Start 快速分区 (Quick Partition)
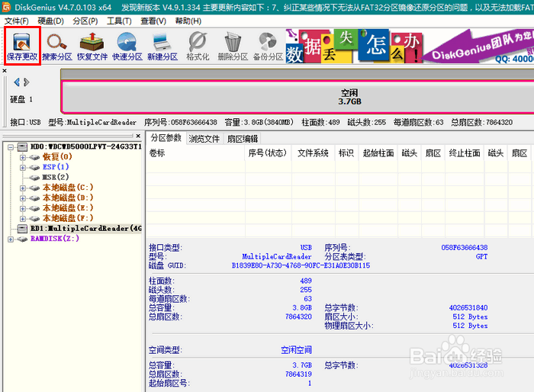The width and height of the screenshot is (534, 392). (127, 47)
